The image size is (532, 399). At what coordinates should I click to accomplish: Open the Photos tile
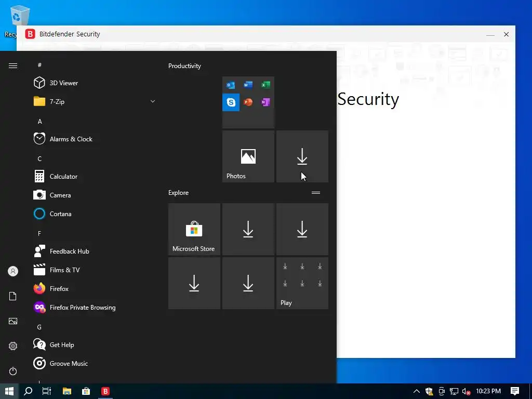point(248,156)
